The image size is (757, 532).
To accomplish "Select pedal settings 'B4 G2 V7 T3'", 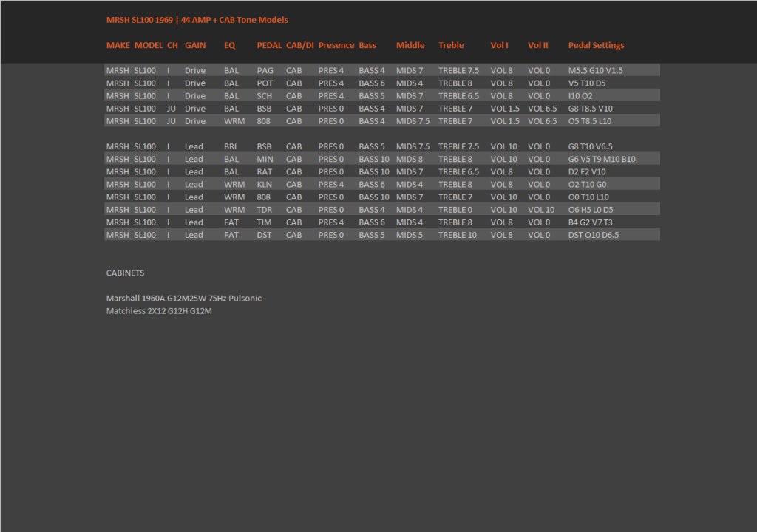I will [x=590, y=222].
